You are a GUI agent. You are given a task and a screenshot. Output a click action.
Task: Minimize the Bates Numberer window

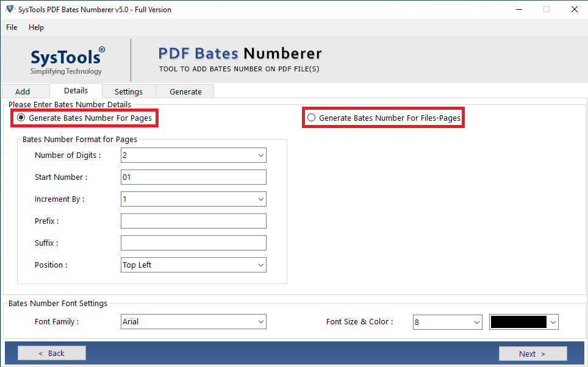519,9
